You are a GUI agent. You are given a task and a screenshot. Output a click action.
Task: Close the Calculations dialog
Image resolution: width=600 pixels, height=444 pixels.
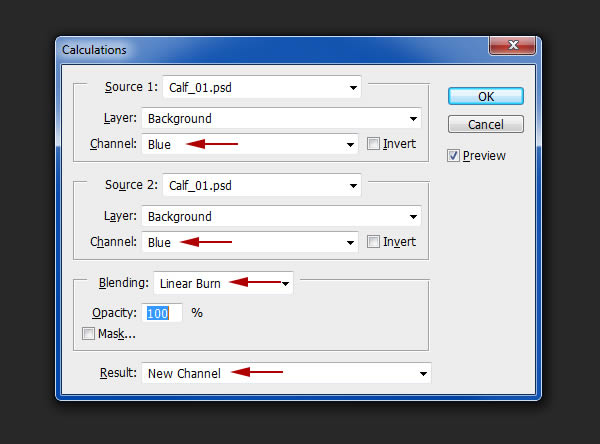point(512,46)
